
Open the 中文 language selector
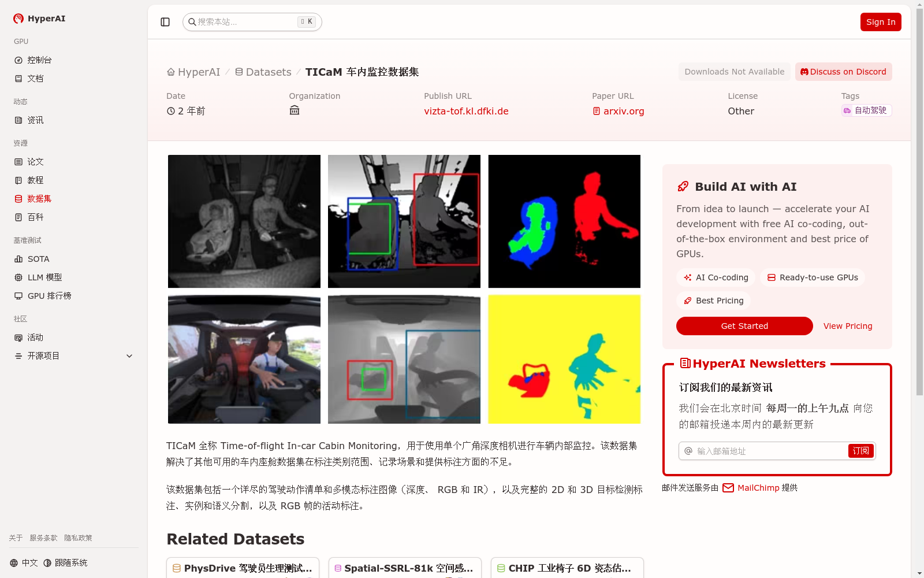tap(24, 563)
